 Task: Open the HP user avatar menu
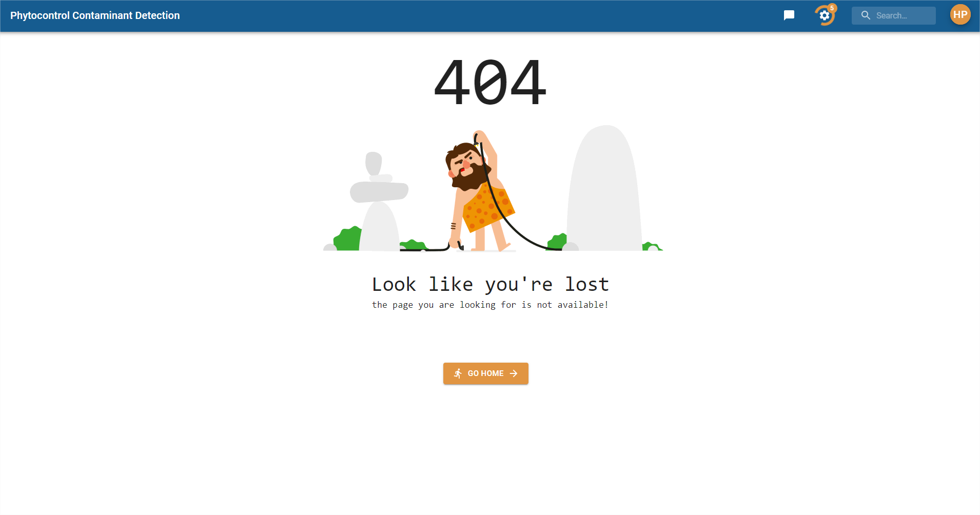960,15
